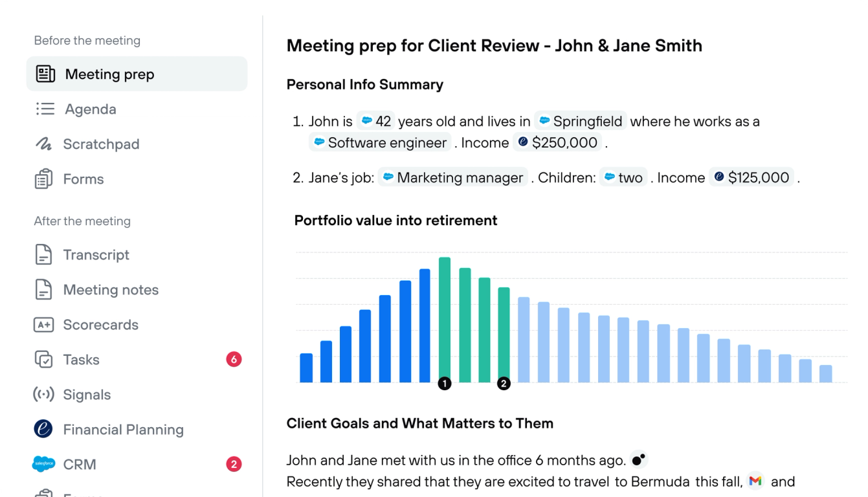868x497 pixels.
Task: Open the Signals broadcast icon
Action: click(43, 395)
